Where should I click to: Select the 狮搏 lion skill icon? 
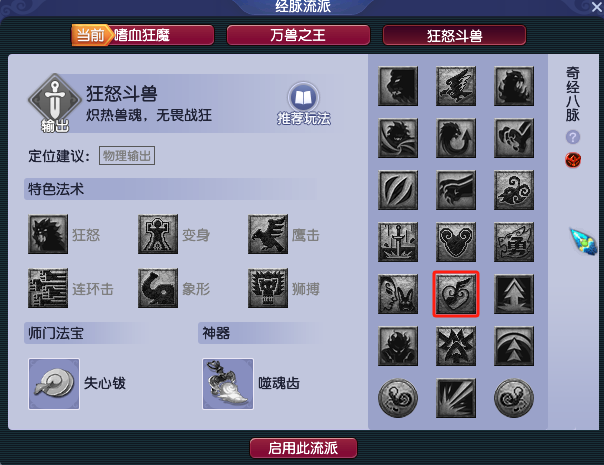click(x=268, y=288)
